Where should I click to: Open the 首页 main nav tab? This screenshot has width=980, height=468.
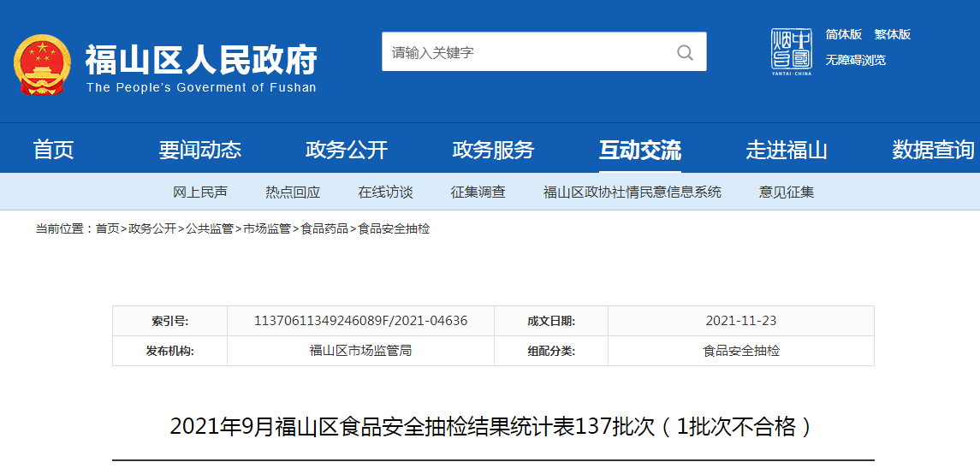click(x=54, y=150)
